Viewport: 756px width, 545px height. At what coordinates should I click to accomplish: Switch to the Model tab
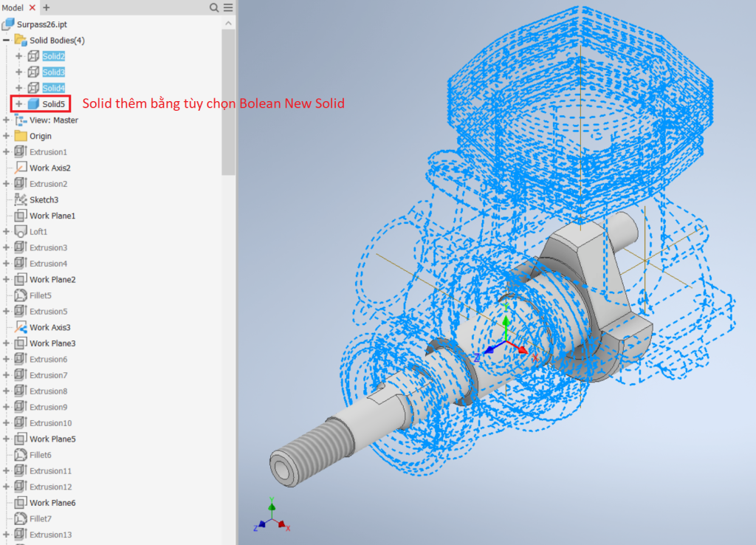coord(13,7)
